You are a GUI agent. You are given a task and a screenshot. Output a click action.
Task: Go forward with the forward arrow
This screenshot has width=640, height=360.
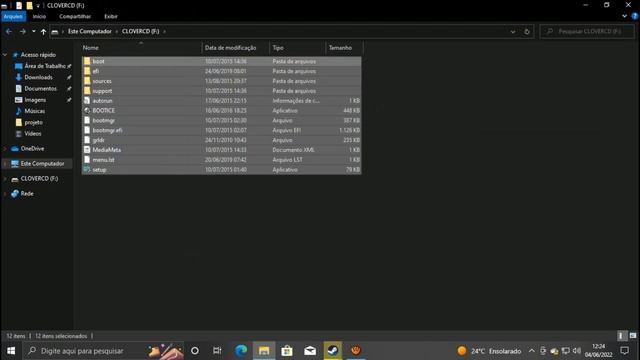23,31
